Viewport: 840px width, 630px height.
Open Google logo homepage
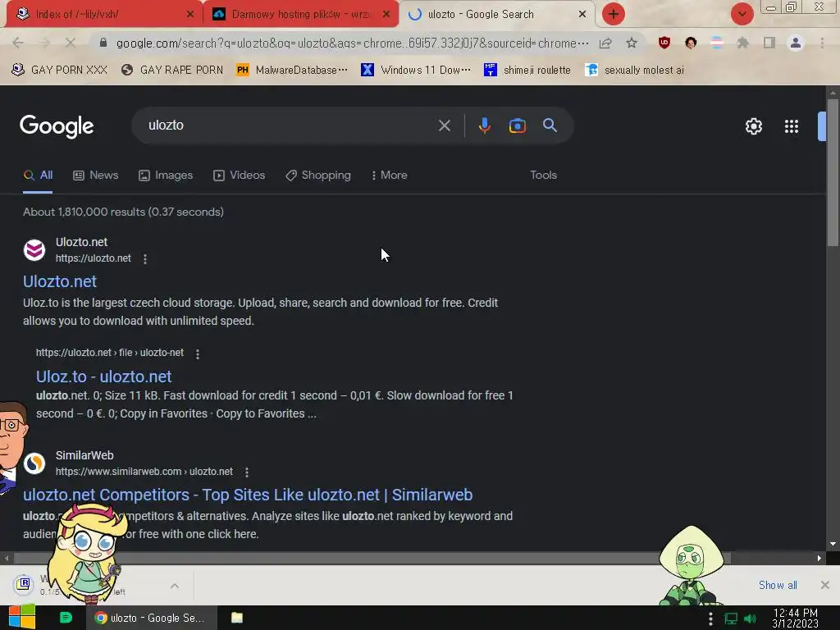pyautogui.click(x=57, y=126)
